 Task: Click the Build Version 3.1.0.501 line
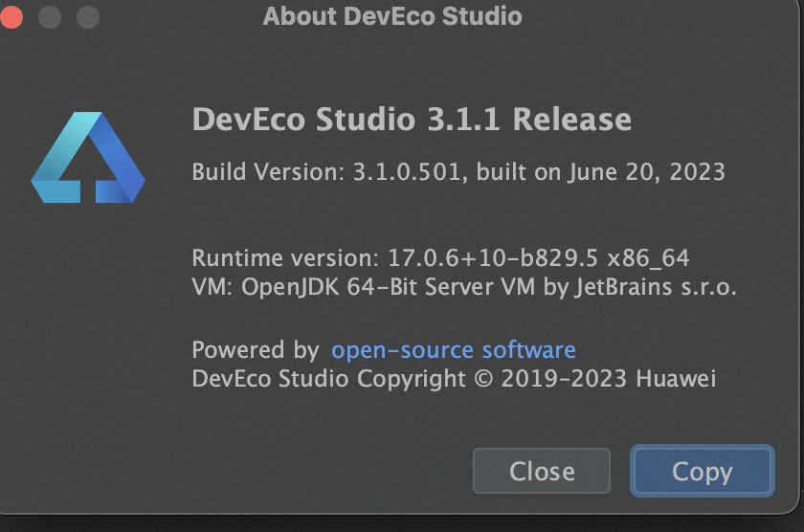pyautogui.click(x=458, y=171)
